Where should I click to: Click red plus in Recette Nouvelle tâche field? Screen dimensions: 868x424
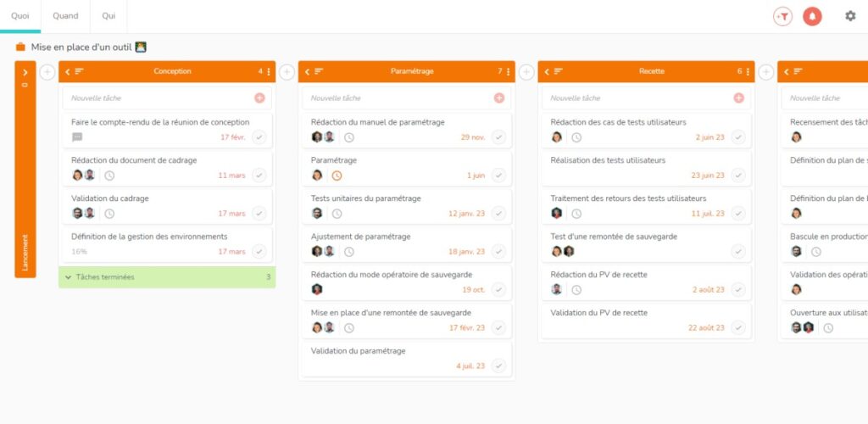[x=739, y=98]
